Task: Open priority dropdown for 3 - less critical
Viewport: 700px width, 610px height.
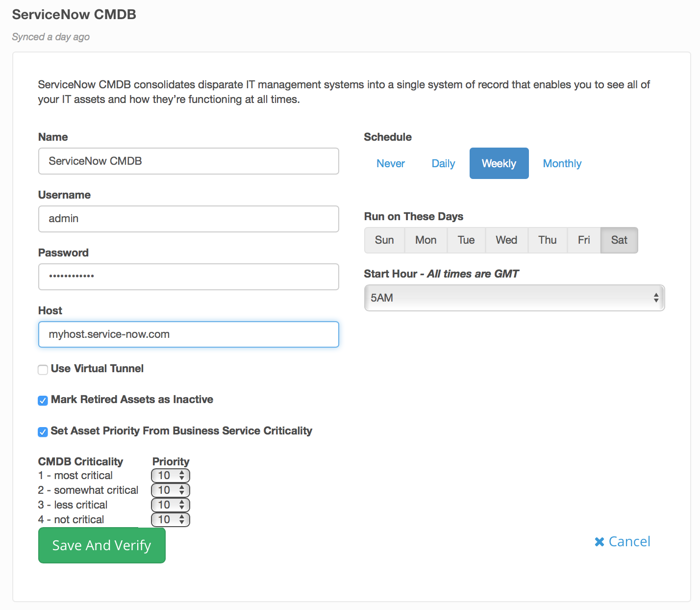Action: [171, 505]
